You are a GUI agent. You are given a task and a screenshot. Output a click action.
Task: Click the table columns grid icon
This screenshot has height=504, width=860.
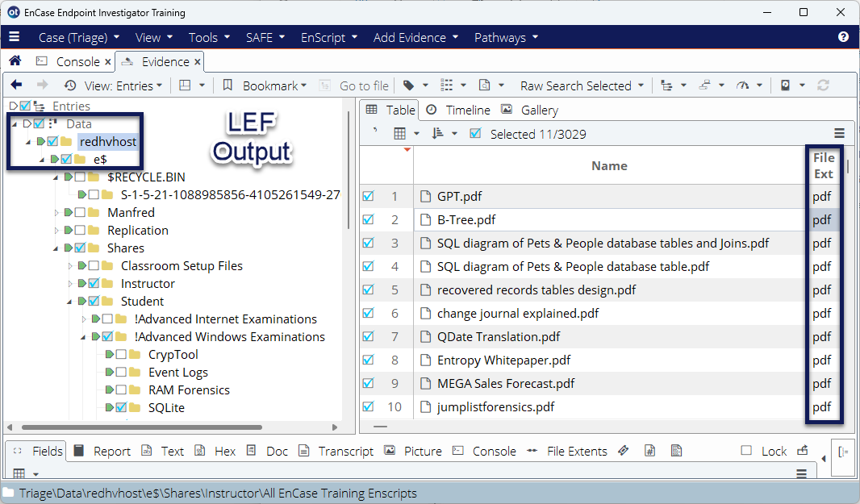[x=400, y=133]
